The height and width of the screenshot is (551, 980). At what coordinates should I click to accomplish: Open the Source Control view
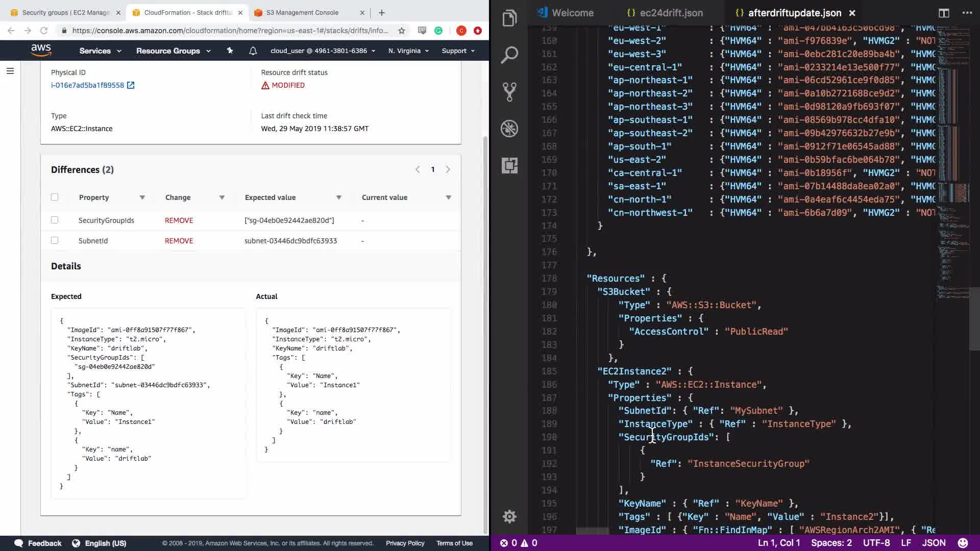coord(509,92)
